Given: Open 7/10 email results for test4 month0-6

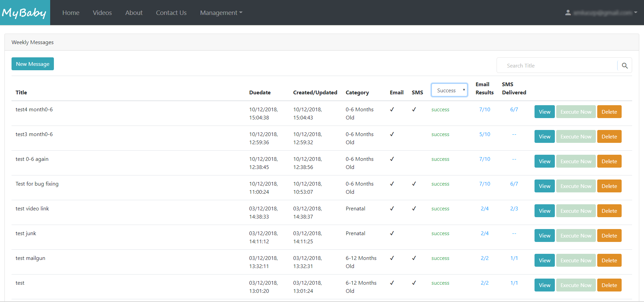Looking at the screenshot, I should click(x=484, y=110).
